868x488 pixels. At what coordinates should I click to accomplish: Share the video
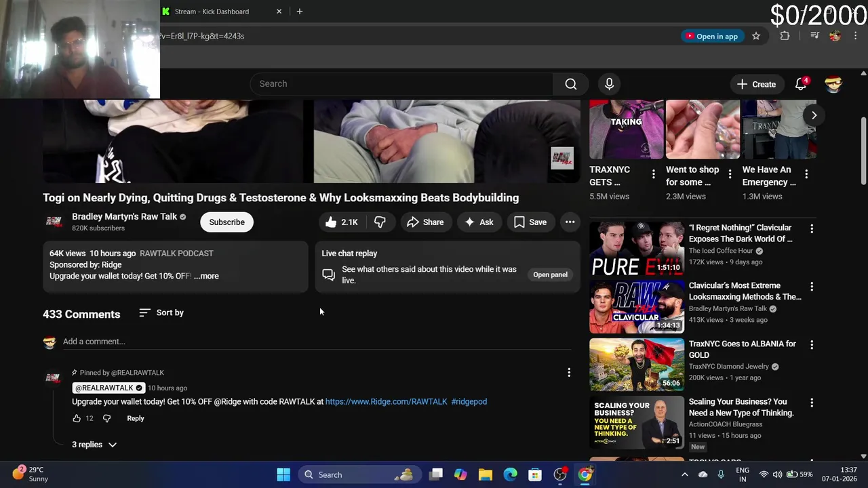(425, 222)
